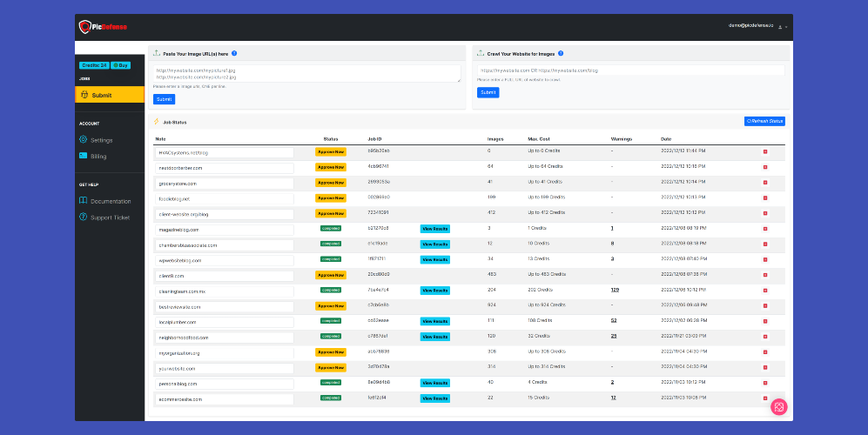The image size is (868, 435).
Task: Click the info icon beside Paste Your Image URL(s)
Action: coord(234,54)
